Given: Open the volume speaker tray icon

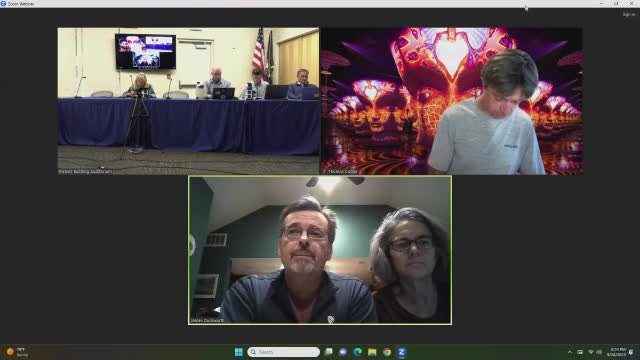Looking at the screenshot, I should (599, 352).
